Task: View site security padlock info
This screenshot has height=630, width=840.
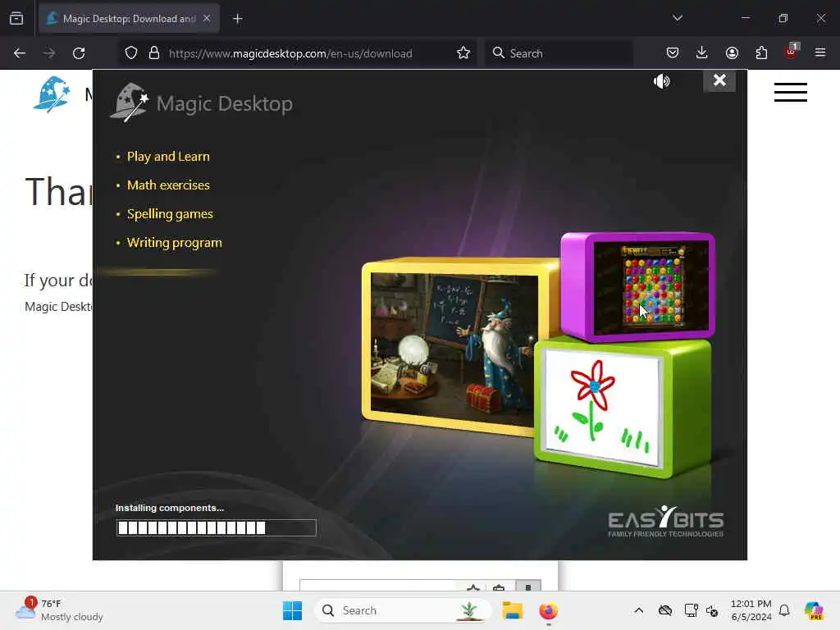Action: 154,53
